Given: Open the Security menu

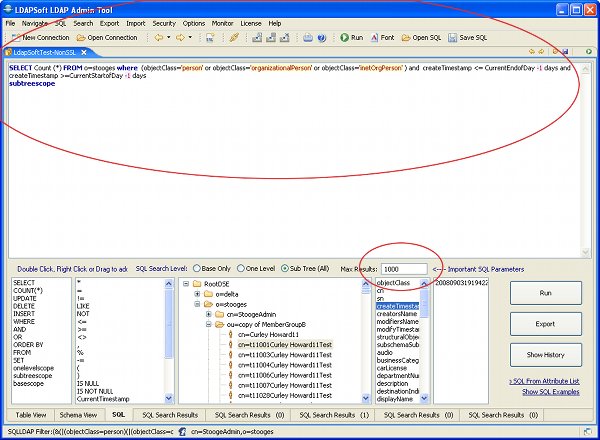Looking at the screenshot, I should point(164,22).
